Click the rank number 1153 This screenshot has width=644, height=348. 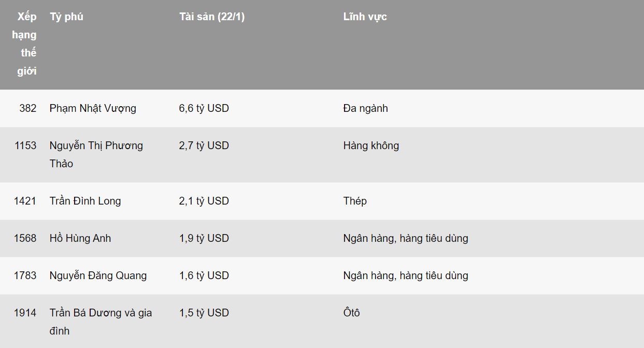[25, 146]
